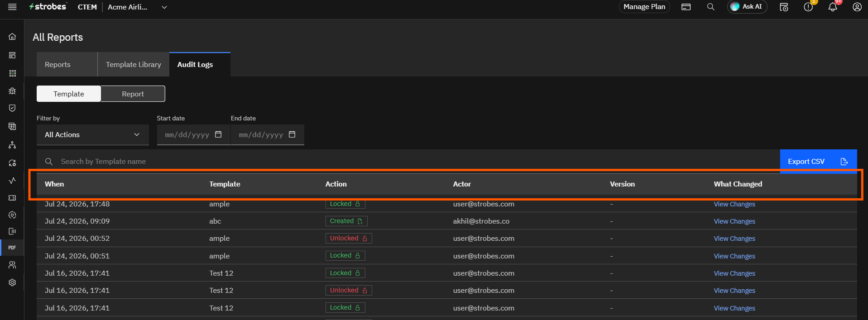Open the shield check sidebar icon
Screen dimensions: 868x320
tap(12, 108)
